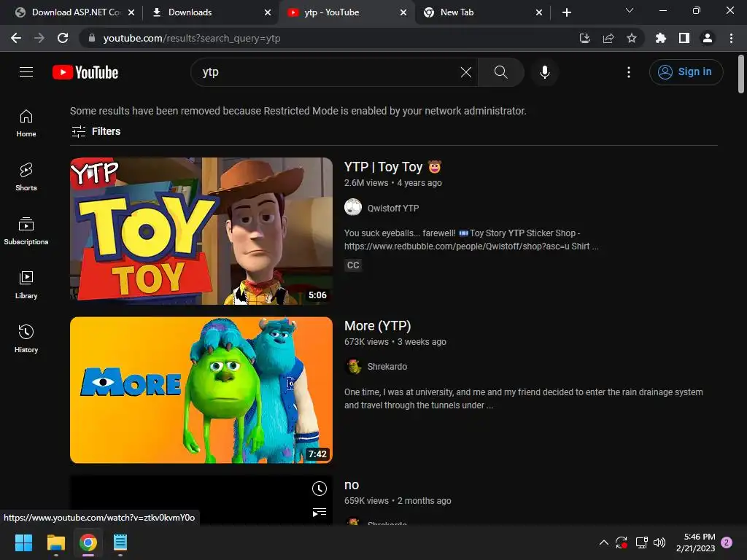Open the 'More (YTP)' video title
Image resolution: width=747 pixels, height=560 pixels.
[x=377, y=326]
